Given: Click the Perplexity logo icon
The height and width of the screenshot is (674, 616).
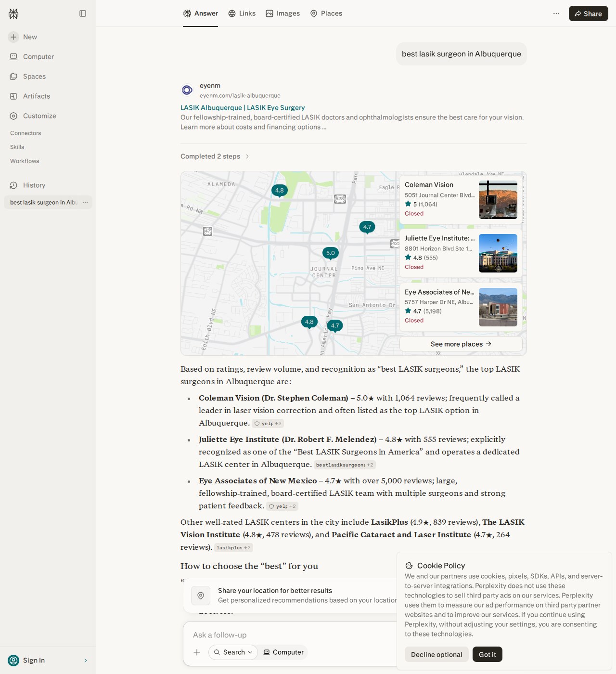Looking at the screenshot, I should coord(13,13).
